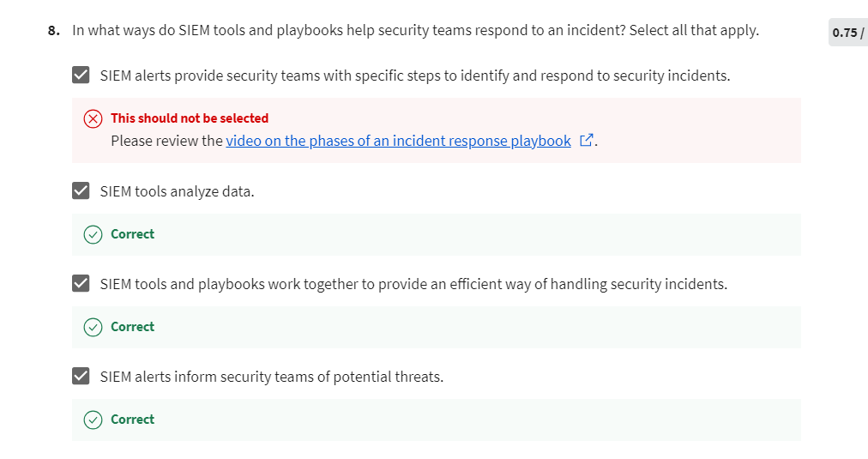Click the external link arrow icon
The width and height of the screenshot is (868, 459).
(586, 140)
